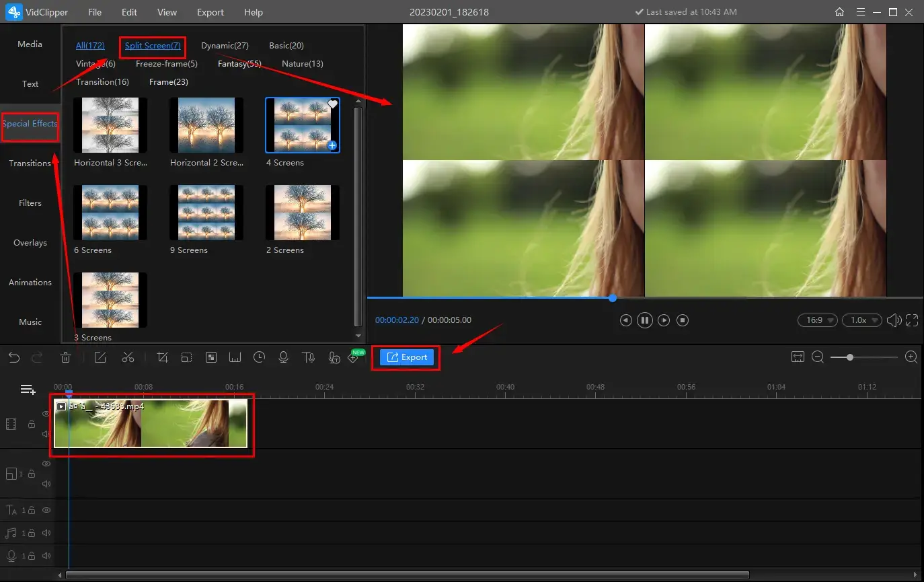Hide the text track (eye)
The image size is (924, 582).
point(46,510)
